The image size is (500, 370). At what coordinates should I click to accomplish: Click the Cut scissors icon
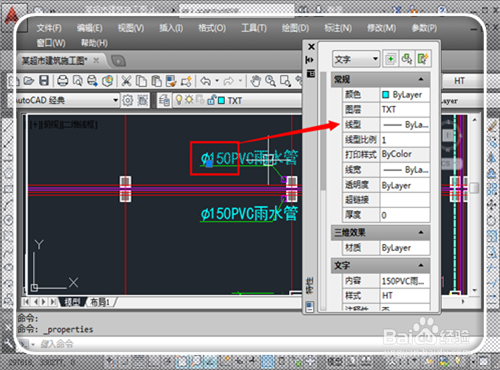point(126,81)
